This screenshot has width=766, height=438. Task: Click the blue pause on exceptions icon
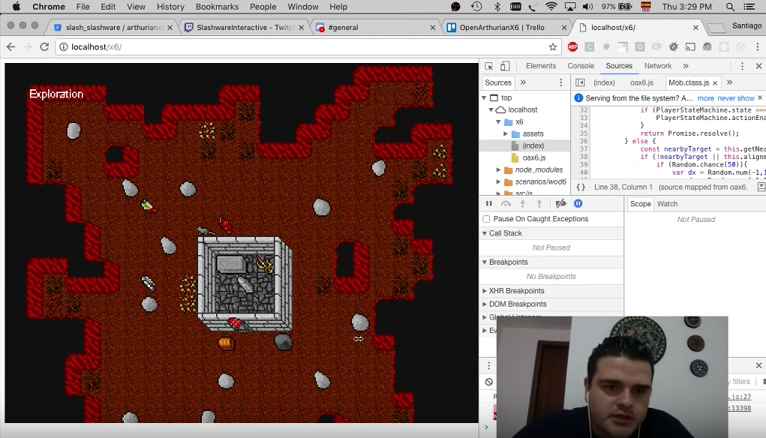click(578, 203)
